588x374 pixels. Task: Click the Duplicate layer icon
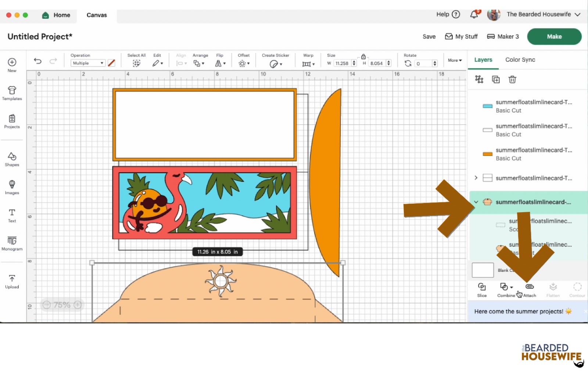pyautogui.click(x=495, y=79)
